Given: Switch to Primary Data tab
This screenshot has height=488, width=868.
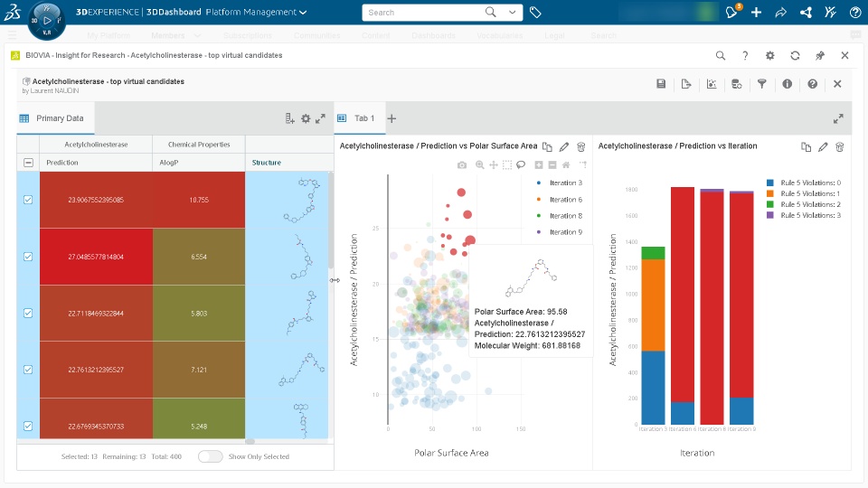Looking at the screenshot, I should [56, 118].
